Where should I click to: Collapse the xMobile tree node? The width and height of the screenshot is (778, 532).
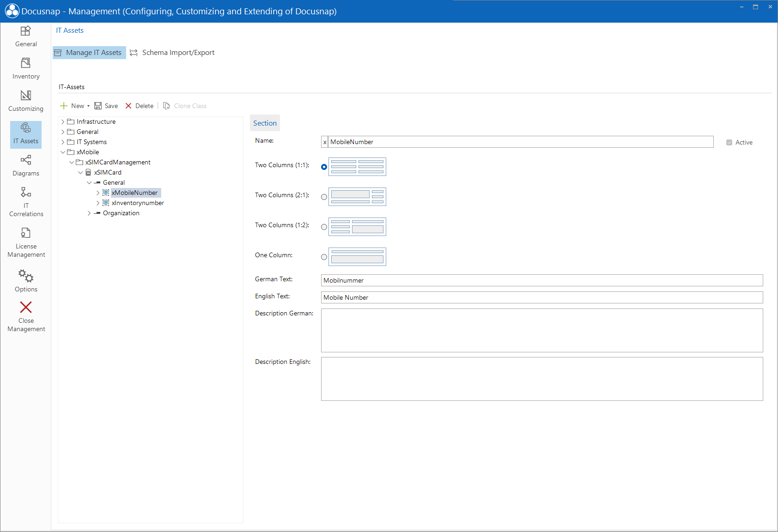point(63,152)
